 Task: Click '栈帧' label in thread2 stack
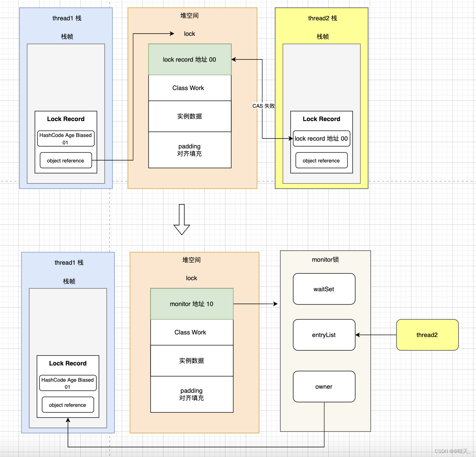323,37
